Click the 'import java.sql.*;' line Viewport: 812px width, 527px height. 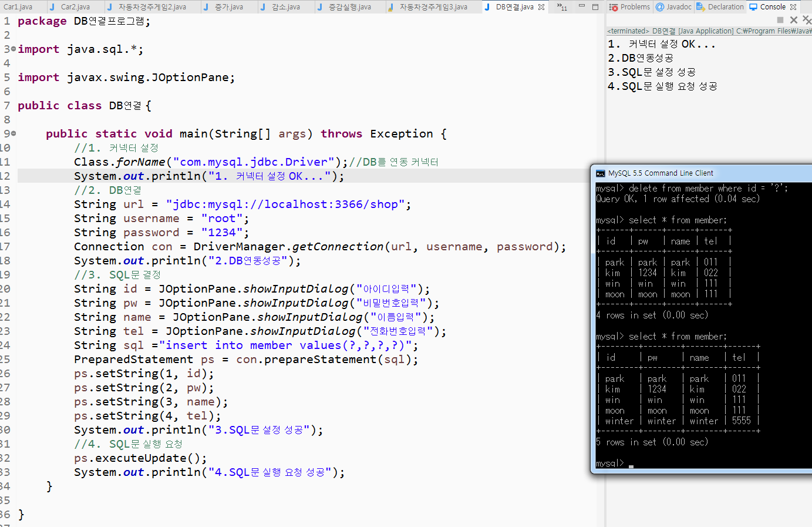tap(80, 49)
